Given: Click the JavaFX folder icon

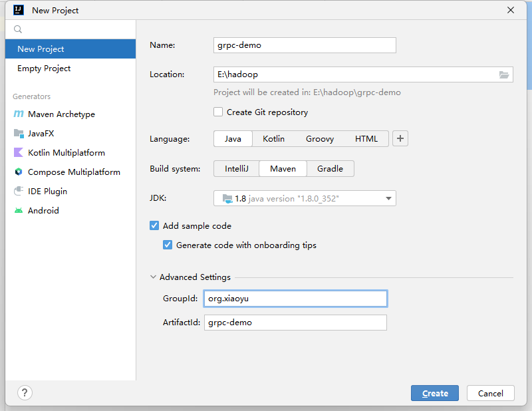Looking at the screenshot, I should (x=19, y=134).
